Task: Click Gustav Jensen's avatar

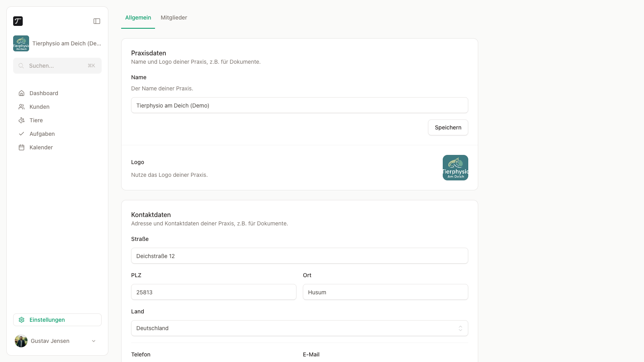Action: [21, 341]
